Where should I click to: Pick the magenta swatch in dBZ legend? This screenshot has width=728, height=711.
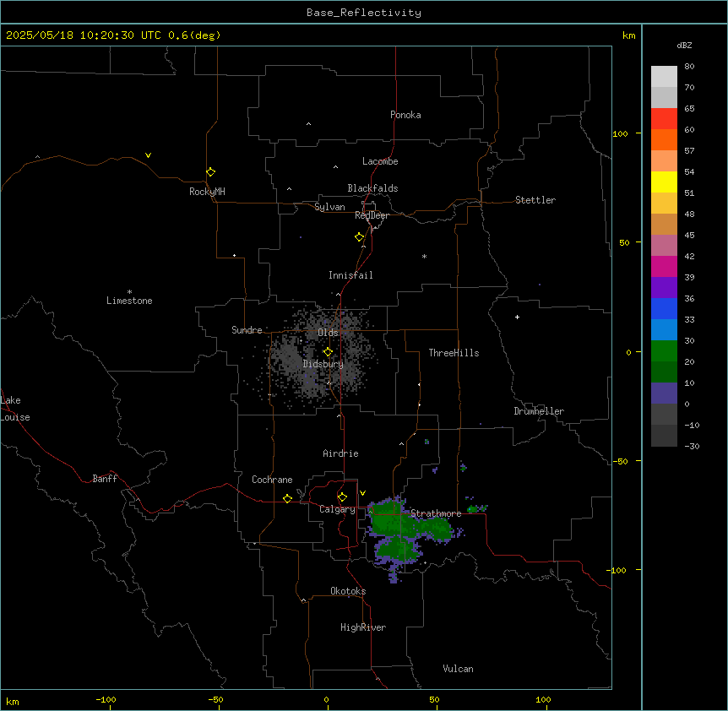point(664,266)
